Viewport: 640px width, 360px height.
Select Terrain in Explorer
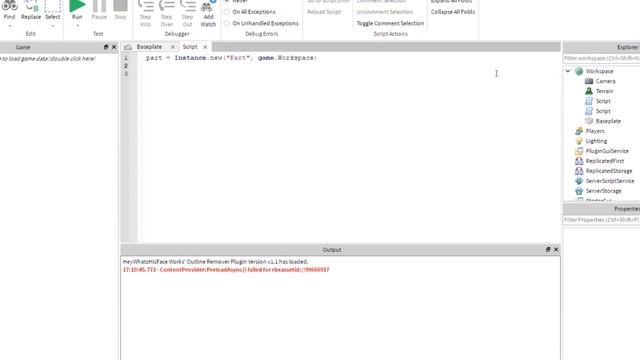(x=604, y=91)
